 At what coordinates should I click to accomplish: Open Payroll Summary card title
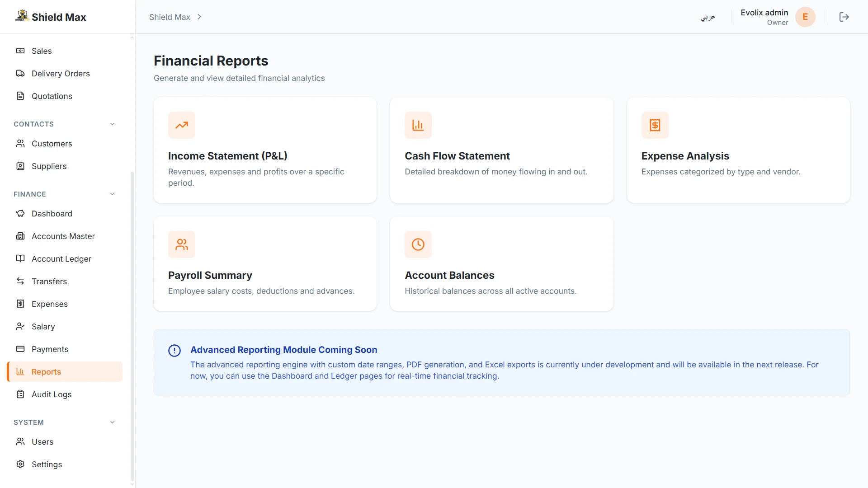tap(210, 275)
